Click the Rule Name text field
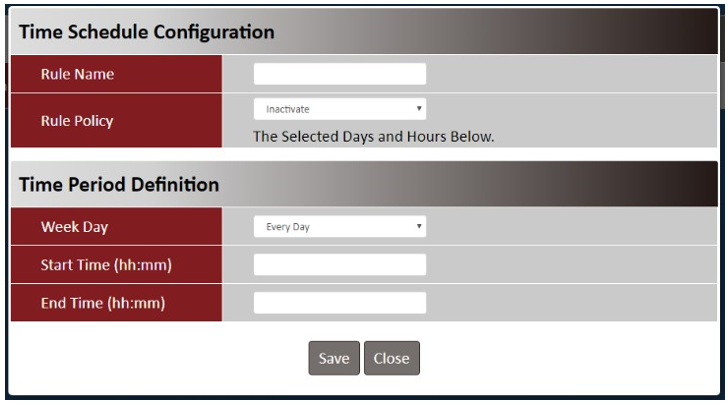The width and height of the screenshot is (728, 405). pos(340,74)
